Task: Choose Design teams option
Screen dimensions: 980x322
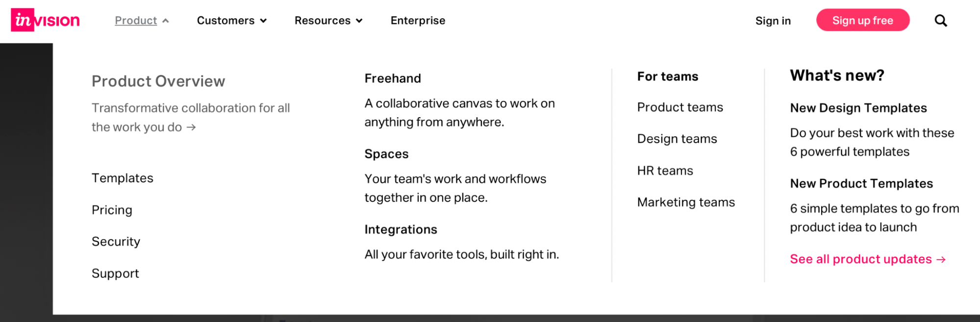Action: 677,139
